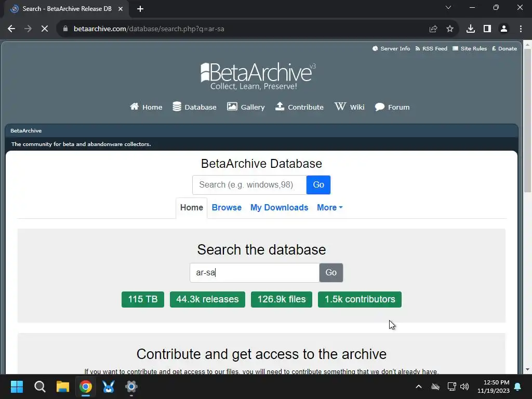The height and width of the screenshot is (399, 532).
Task: Open the blue rabbit app in taskbar
Action: 109,387
